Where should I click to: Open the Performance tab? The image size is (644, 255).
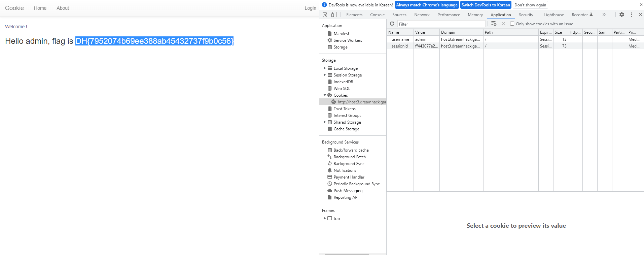449,14
